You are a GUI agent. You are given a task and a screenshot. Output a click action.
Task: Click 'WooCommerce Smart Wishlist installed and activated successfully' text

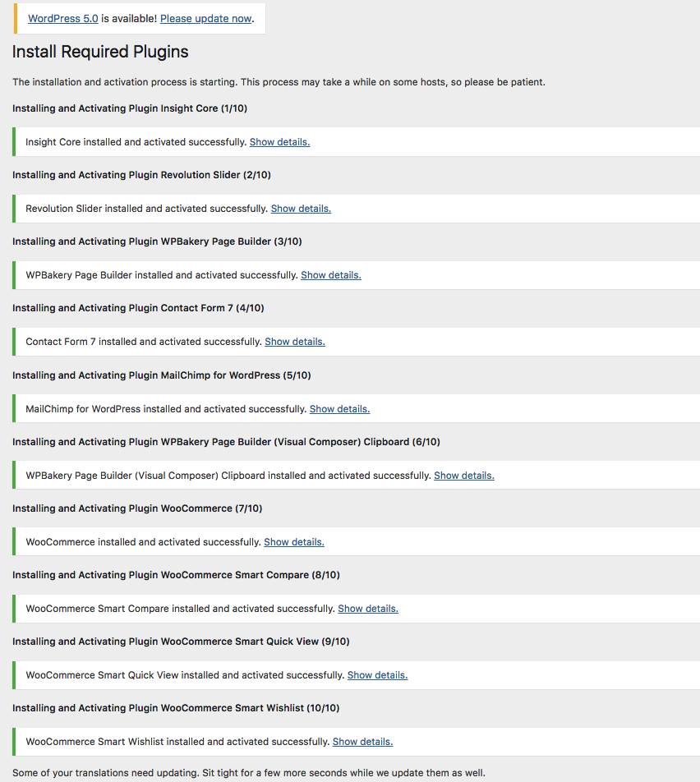tap(177, 742)
